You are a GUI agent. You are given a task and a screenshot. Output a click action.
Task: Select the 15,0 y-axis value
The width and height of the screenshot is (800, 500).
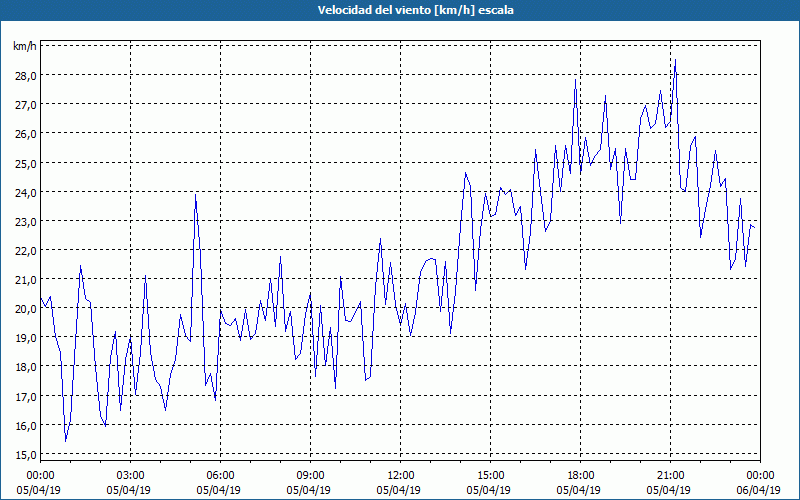click(25, 455)
